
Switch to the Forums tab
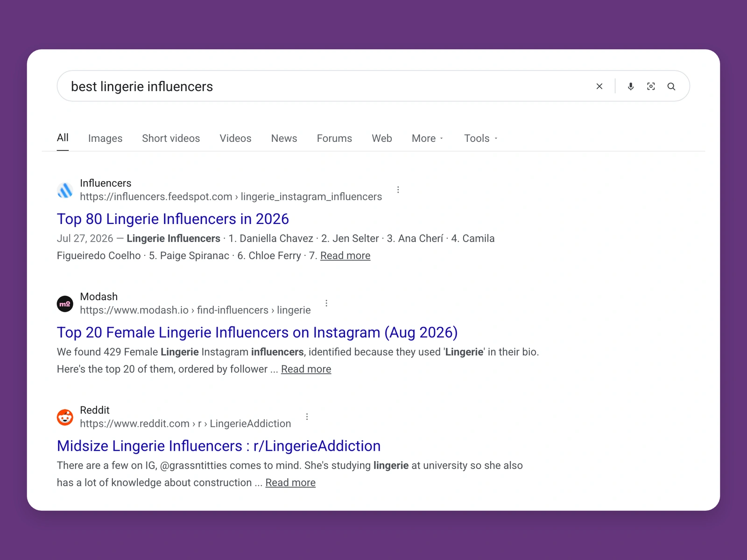pos(334,138)
